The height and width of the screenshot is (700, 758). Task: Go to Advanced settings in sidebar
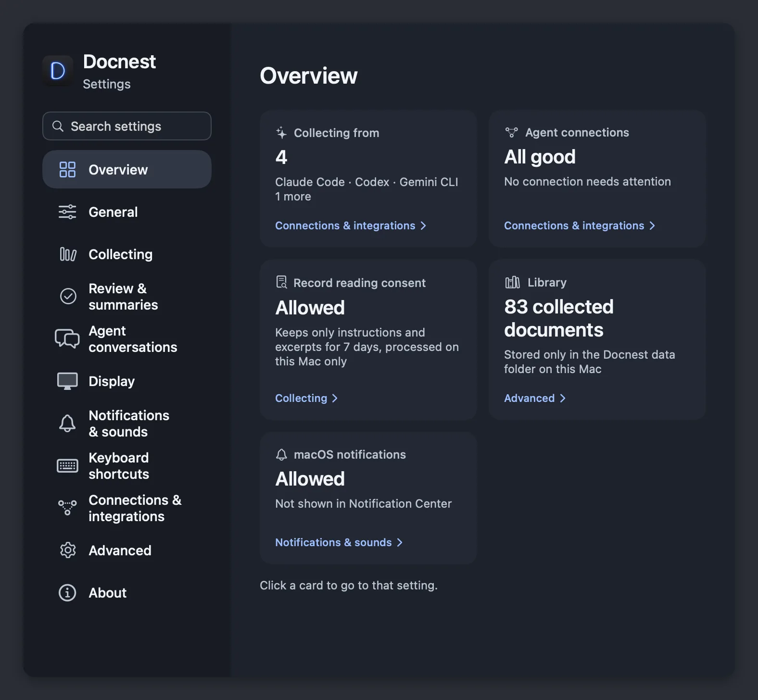127,550
